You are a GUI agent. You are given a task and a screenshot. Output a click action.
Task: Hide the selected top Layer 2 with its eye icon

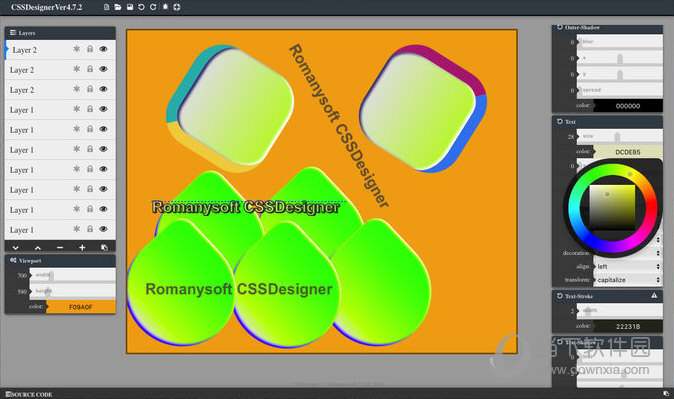[103, 49]
